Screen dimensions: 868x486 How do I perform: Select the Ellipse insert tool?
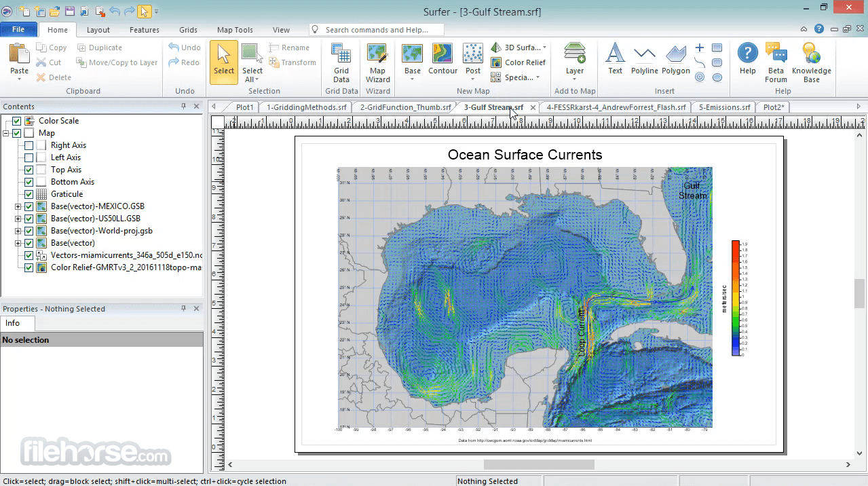pos(717,77)
